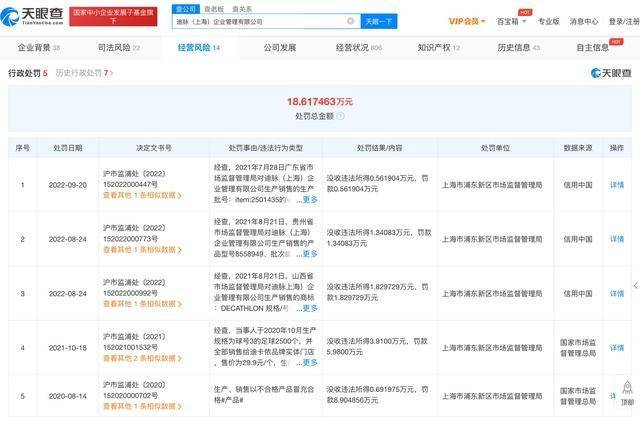Click the 处罚日期 column header

[68, 148]
